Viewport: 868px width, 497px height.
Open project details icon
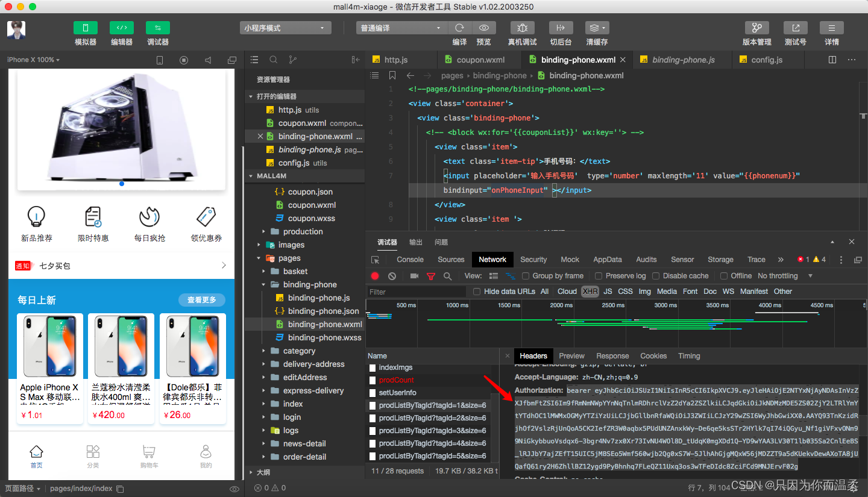pyautogui.click(x=832, y=28)
